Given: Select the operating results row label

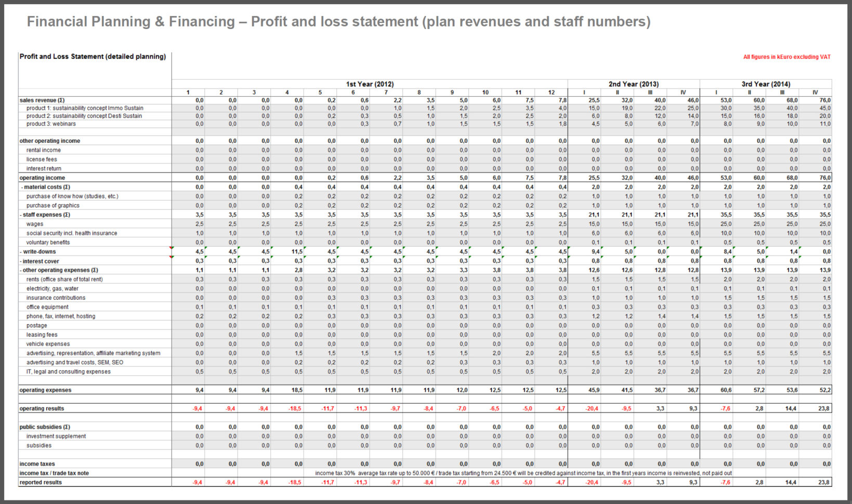Looking at the screenshot, I should pos(42,408).
